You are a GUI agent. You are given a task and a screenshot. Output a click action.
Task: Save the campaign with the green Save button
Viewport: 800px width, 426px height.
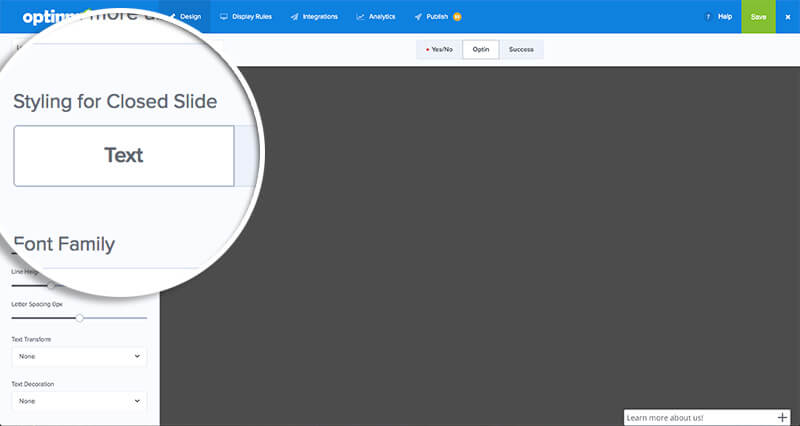[x=758, y=16]
